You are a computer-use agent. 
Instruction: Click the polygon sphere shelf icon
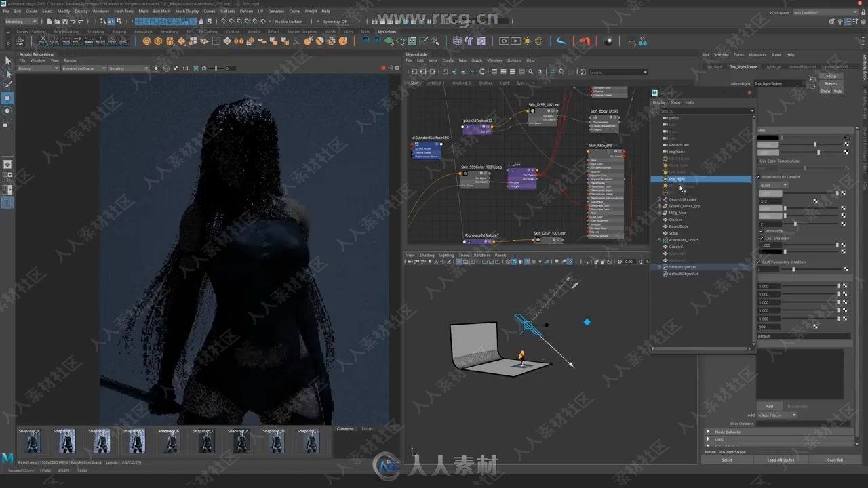[146, 41]
